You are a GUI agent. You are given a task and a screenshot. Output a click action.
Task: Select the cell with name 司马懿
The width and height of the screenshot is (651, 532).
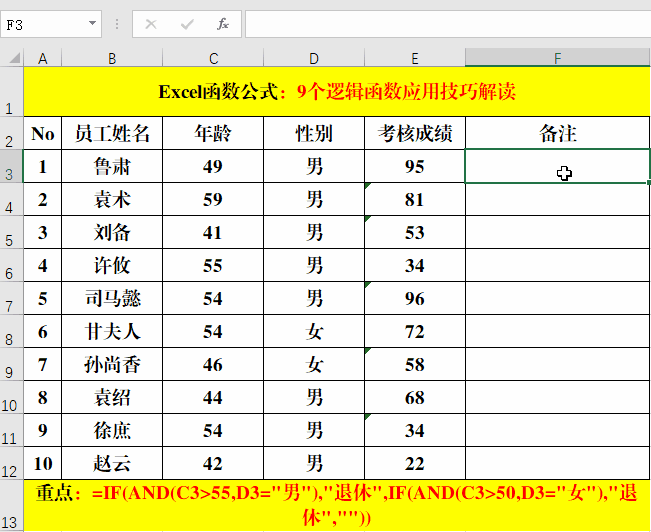tap(112, 298)
